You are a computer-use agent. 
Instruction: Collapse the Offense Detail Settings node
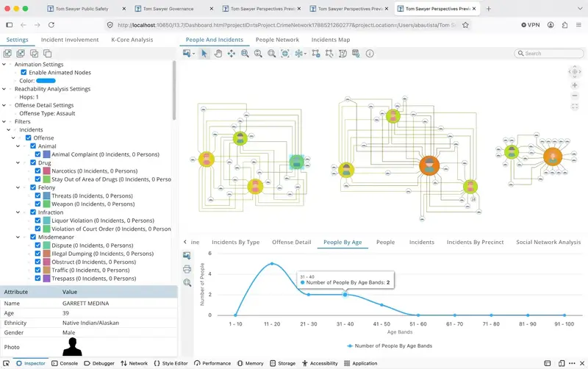point(4,105)
